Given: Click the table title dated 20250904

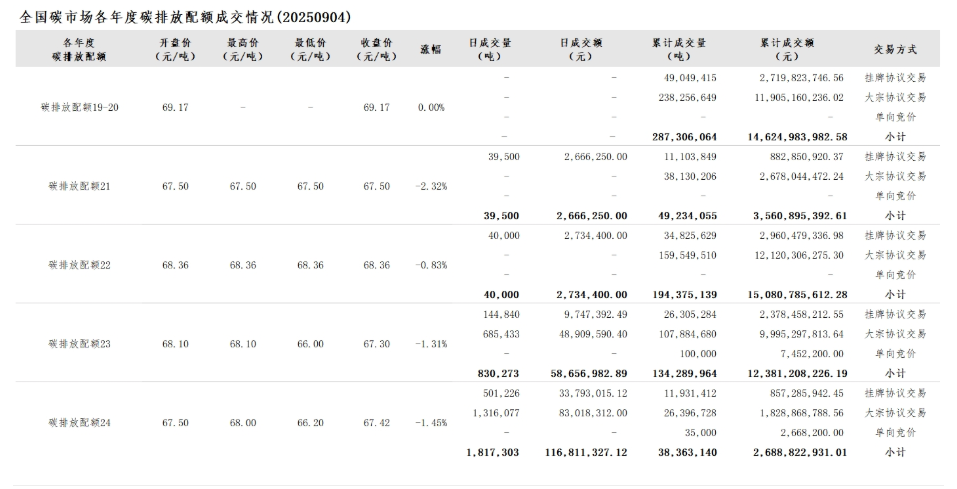Looking at the screenshot, I should pyautogui.click(x=185, y=17).
